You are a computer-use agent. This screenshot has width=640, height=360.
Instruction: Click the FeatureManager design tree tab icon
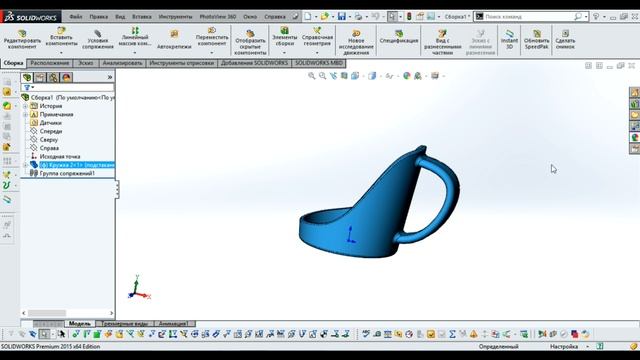pos(27,77)
